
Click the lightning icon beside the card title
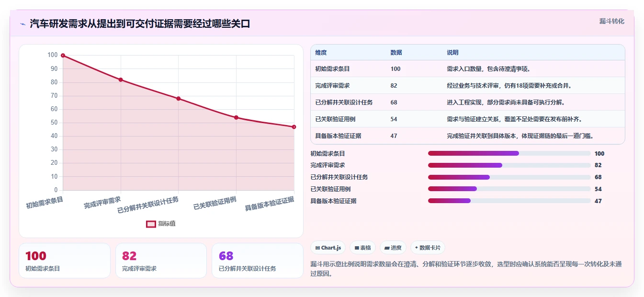pos(23,24)
